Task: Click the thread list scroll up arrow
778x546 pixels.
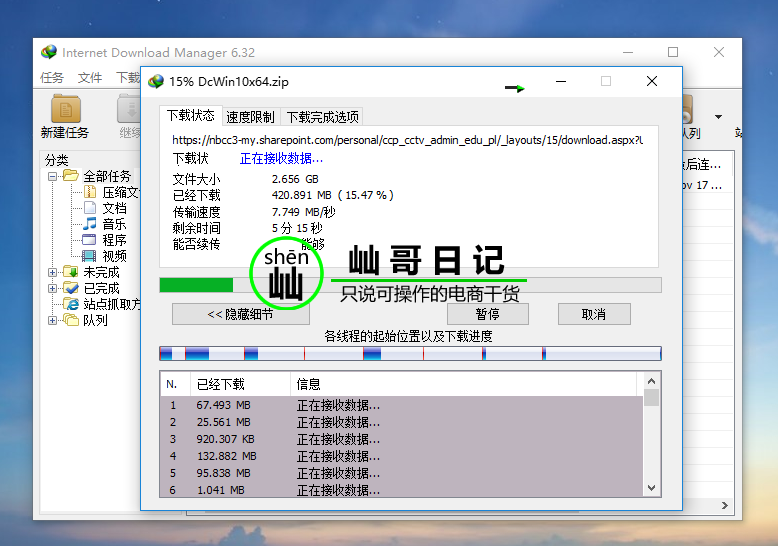Action: 651,381
